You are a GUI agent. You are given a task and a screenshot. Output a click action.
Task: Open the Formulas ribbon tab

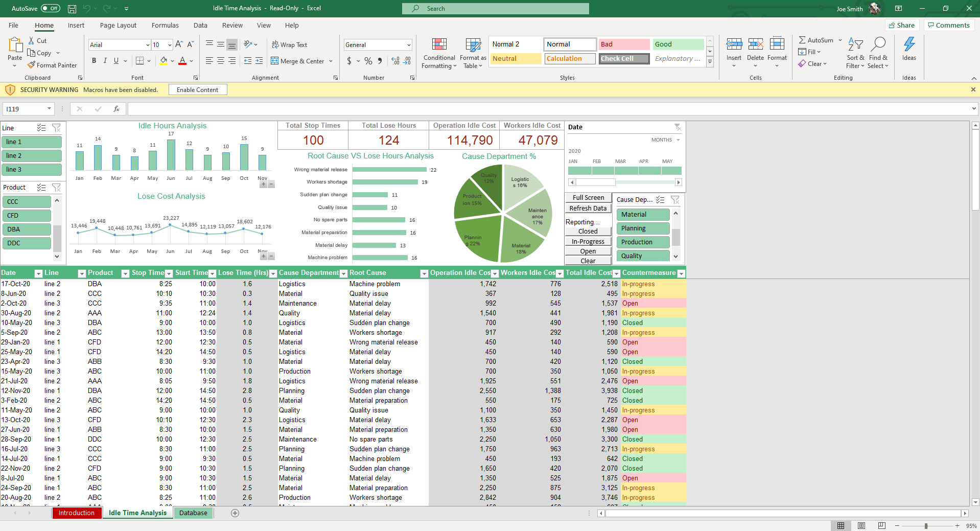click(x=165, y=26)
